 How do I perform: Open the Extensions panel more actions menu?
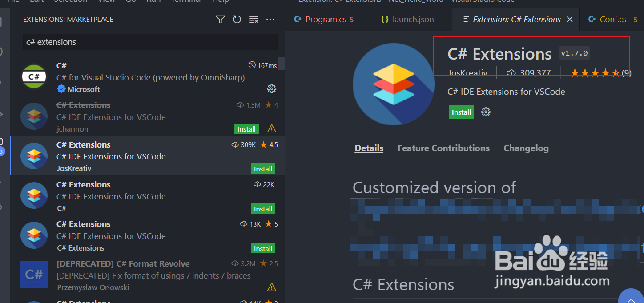point(270,19)
